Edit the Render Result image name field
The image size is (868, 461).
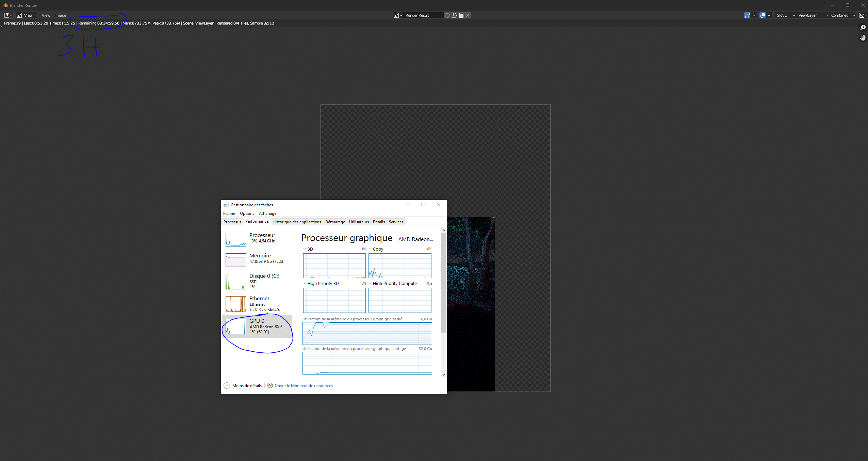pos(424,15)
